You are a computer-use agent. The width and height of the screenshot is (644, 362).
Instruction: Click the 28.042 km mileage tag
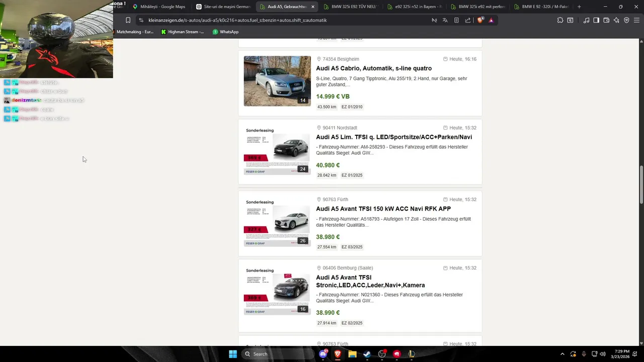[x=327, y=175]
